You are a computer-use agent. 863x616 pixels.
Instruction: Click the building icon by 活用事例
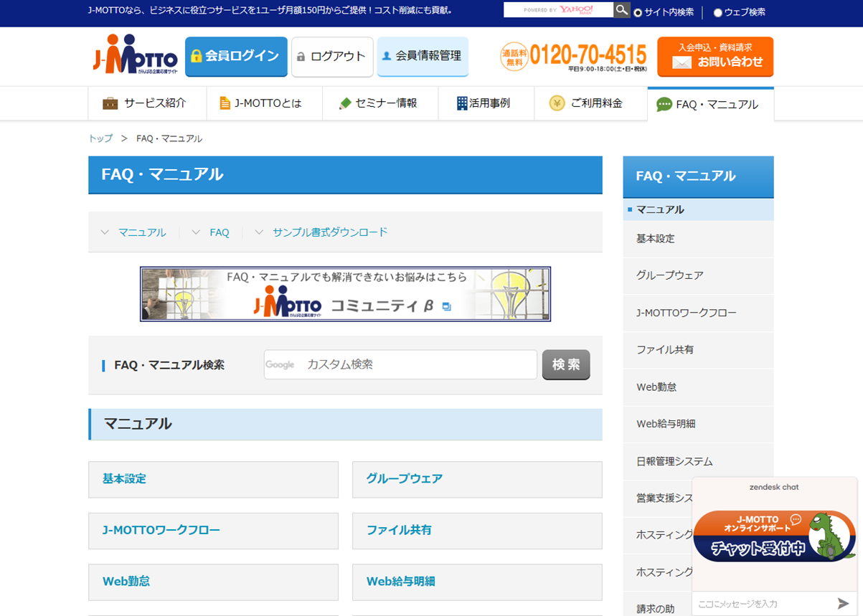click(x=462, y=103)
